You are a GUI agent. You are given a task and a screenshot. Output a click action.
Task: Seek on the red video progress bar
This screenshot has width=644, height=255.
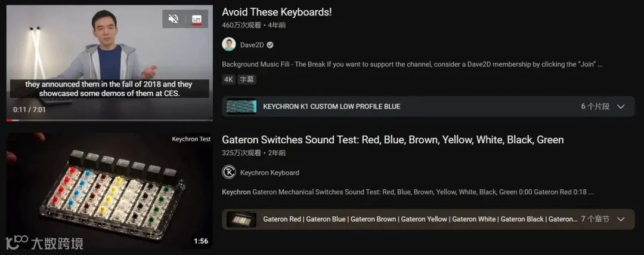(x=110, y=120)
